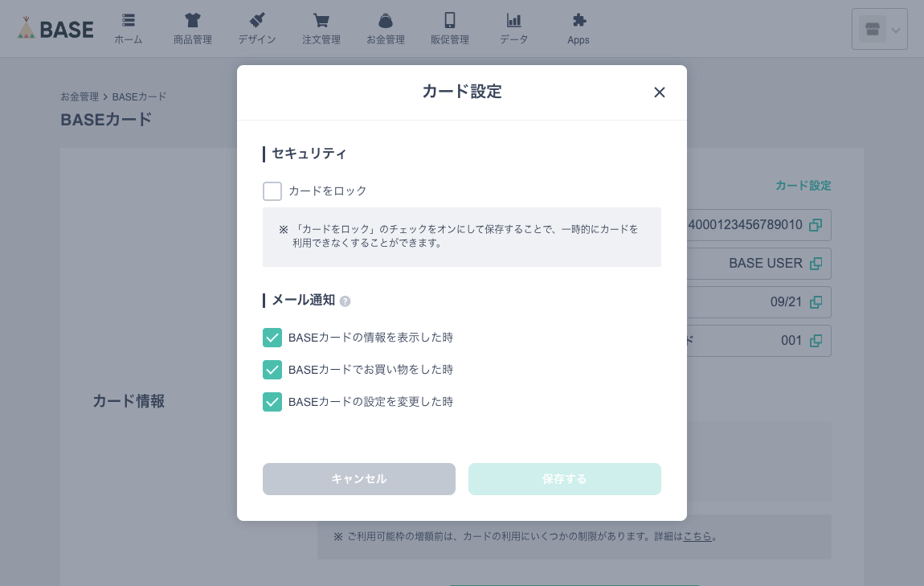This screenshot has width=924, height=586.
Task: Expand the shop account dropdown
Action: coord(879,29)
